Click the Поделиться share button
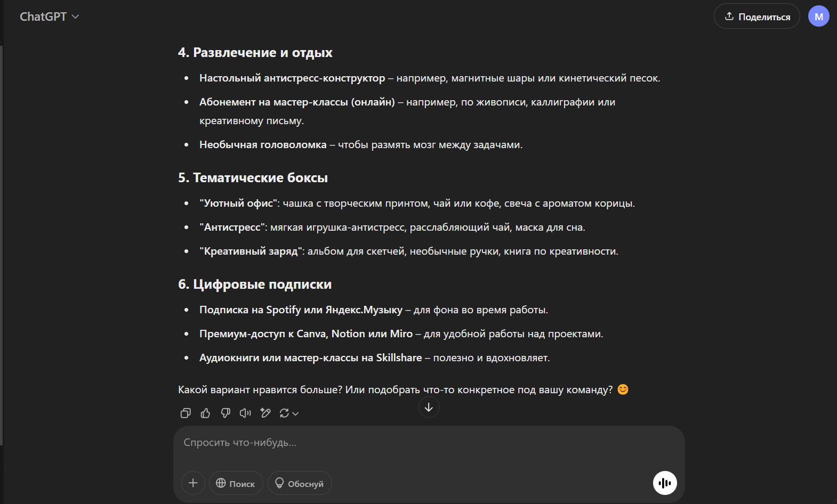The width and height of the screenshot is (837, 504). point(756,17)
